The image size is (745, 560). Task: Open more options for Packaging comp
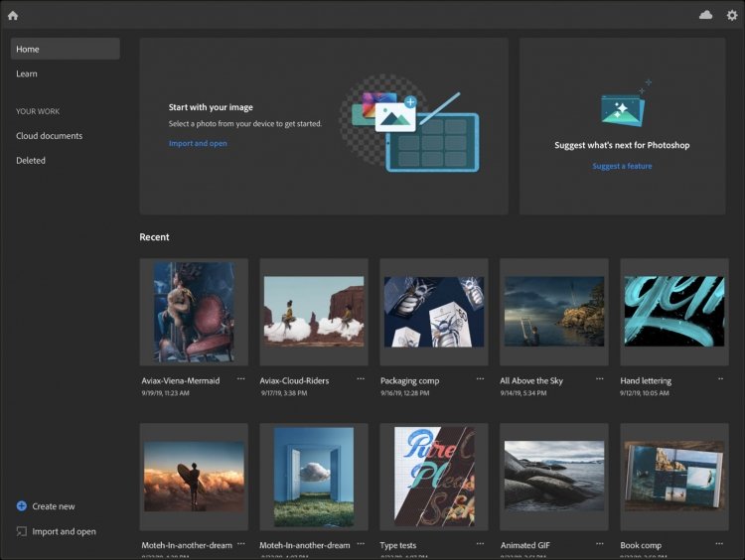[x=481, y=378]
